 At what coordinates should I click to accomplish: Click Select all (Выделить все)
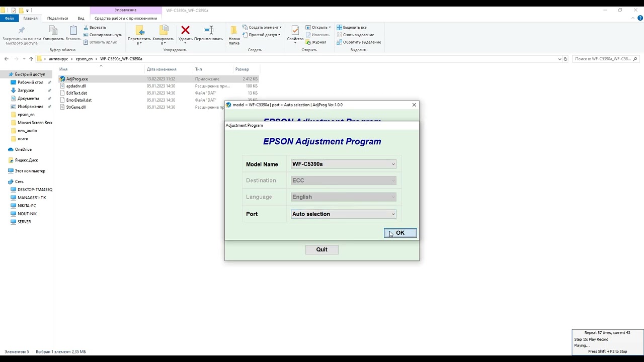coord(351,27)
